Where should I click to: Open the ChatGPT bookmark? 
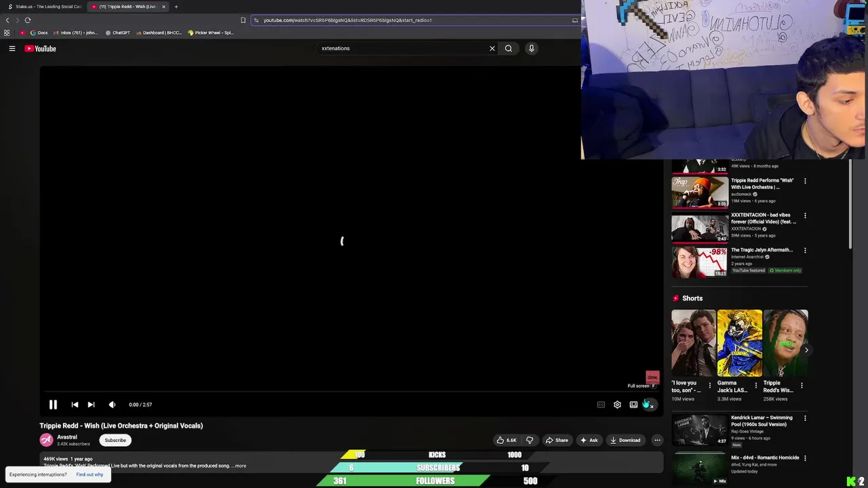(x=118, y=33)
